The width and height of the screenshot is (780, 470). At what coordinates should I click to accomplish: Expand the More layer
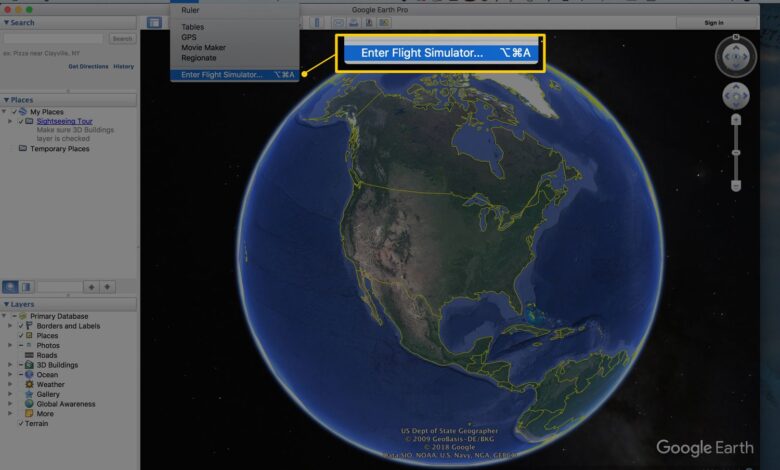(10, 413)
